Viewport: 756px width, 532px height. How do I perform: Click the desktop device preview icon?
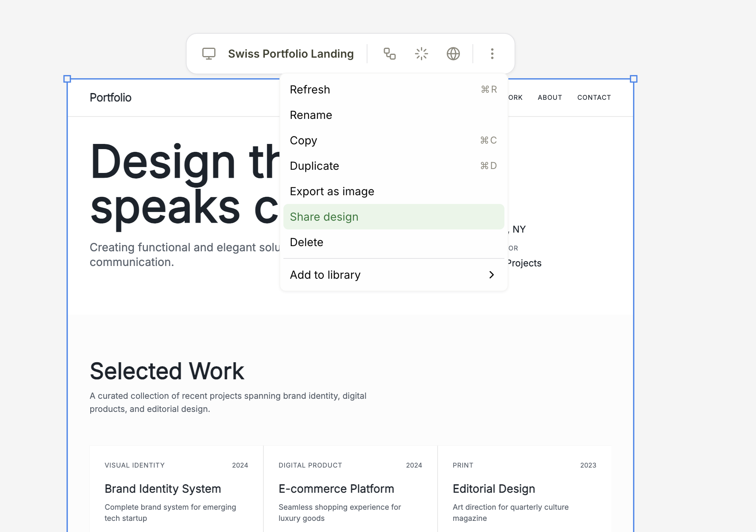click(x=209, y=53)
